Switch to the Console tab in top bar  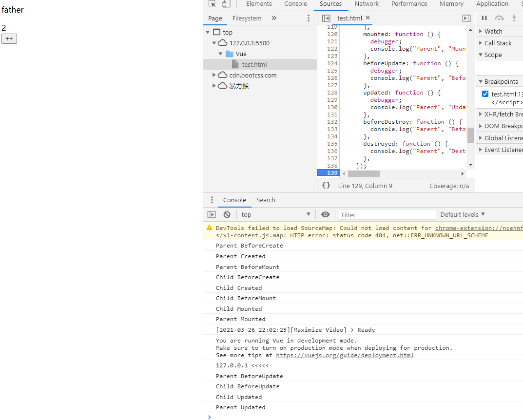pos(295,4)
